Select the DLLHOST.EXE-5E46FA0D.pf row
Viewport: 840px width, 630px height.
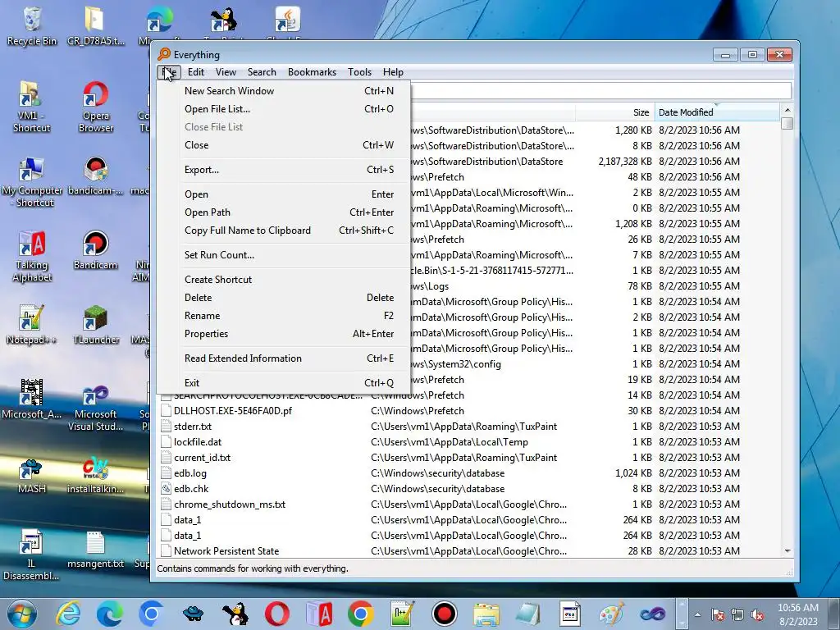[x=469, y=411]
